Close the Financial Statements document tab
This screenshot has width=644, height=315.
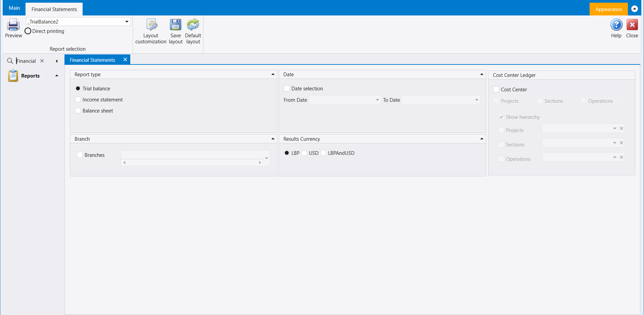click(125, 59)
